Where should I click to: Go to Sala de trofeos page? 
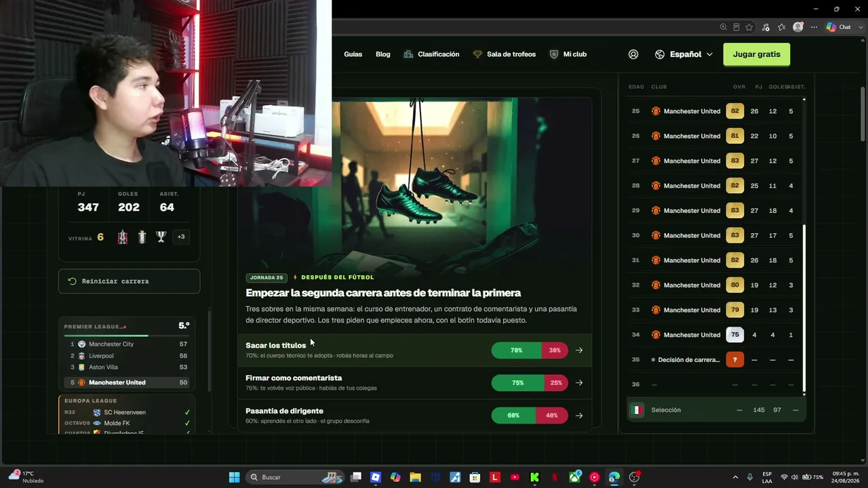click(x=505, y=54)
